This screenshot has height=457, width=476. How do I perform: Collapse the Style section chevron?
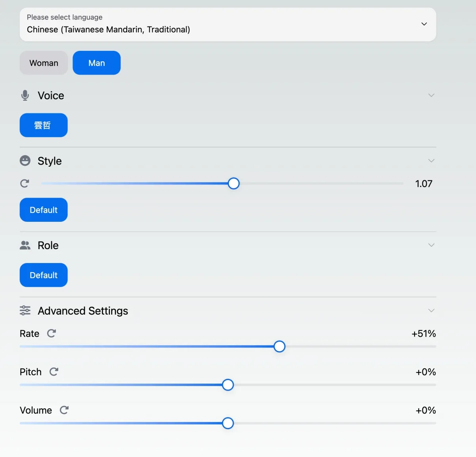431,161
